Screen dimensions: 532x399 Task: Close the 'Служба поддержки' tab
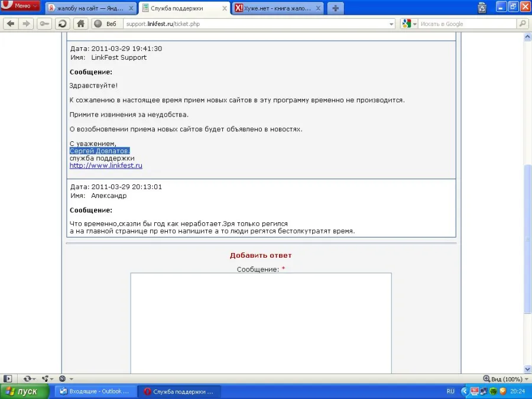pyautogui.click(x=224, y=8)
